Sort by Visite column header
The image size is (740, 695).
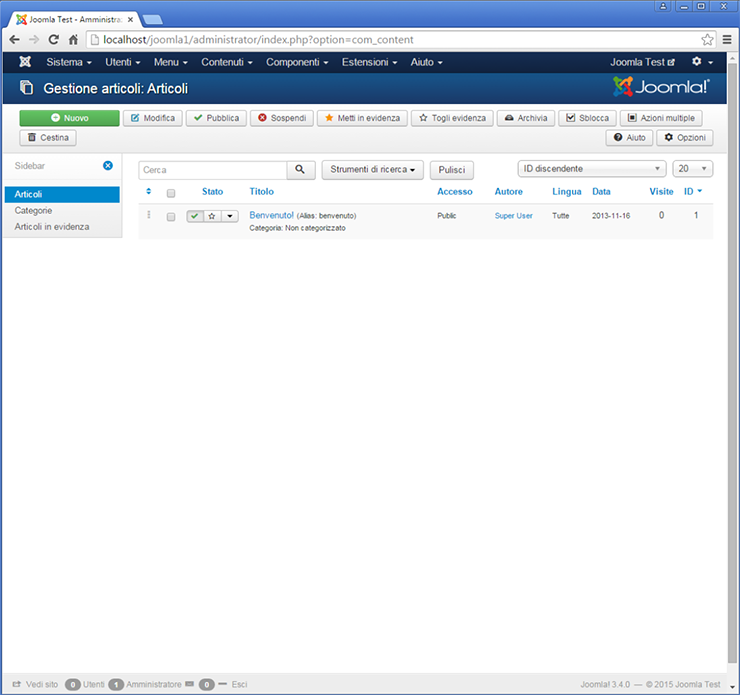coord(661,192)
